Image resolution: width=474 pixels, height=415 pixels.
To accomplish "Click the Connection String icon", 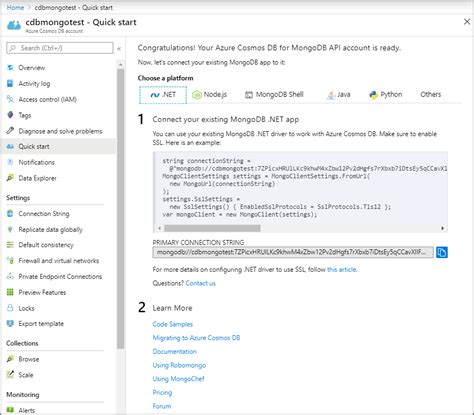I will (x=10, y=213).
